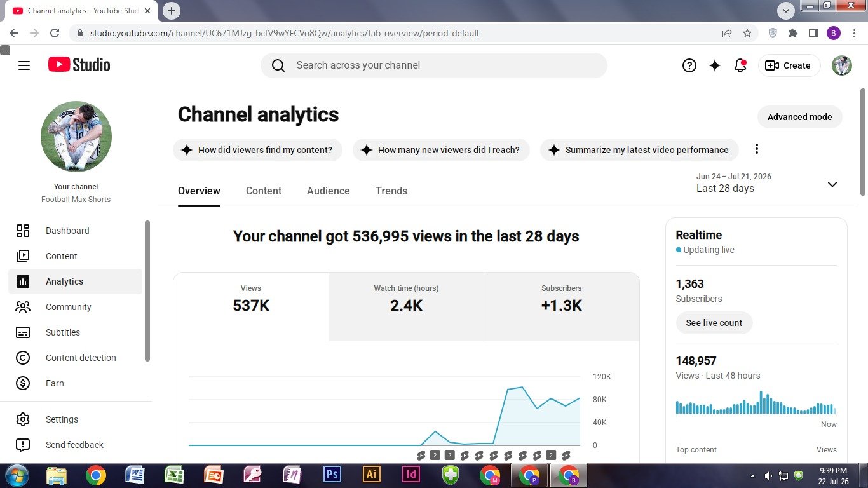Open more suggested prompts three-dot menu

pos(756,149)
